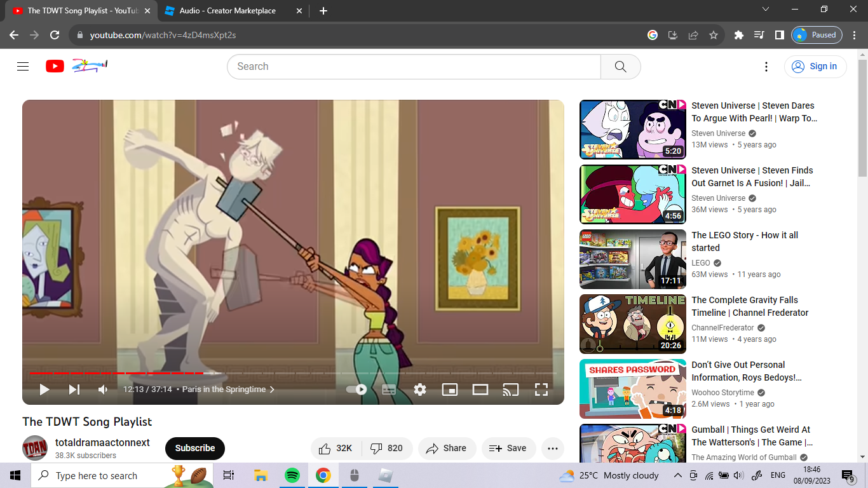Open the totaldramaactonnext channel avatar
This screenshot has height=488, width=868.
tap(35, 449)
